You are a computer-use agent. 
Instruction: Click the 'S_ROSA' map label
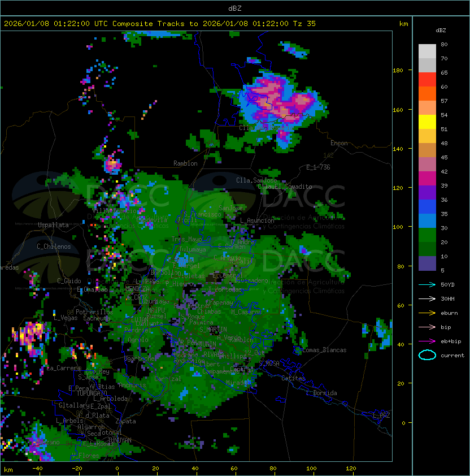[x=269, y=364]
